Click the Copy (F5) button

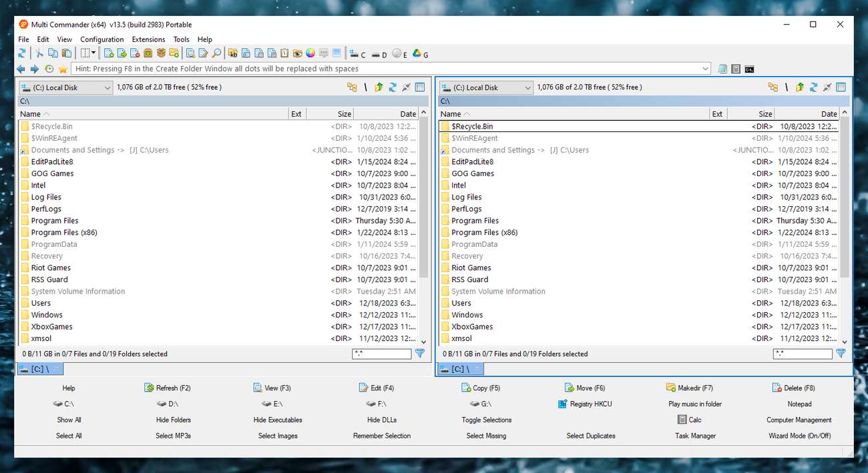pyautogui.click(x=481, y=388)
